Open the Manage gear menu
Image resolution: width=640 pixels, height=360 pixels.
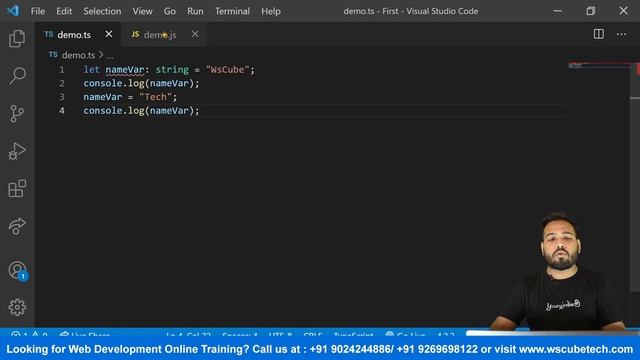pos(17,307)
